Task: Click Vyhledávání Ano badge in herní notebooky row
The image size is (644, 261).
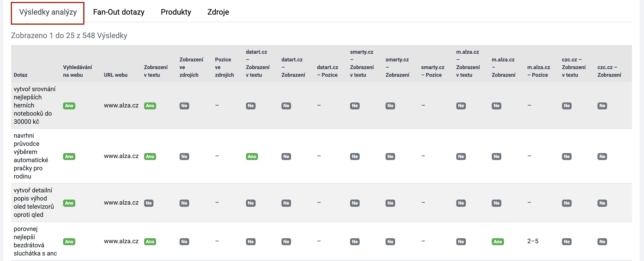Action: 69,106
